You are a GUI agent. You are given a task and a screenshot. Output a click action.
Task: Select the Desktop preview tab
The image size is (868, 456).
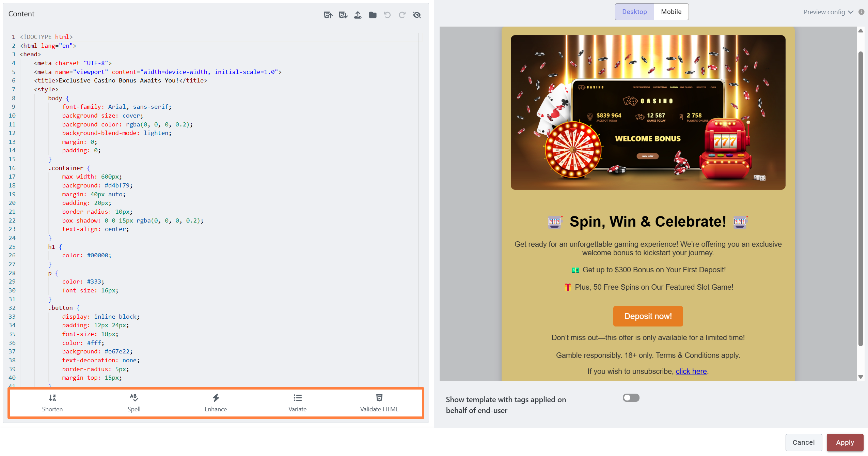tap(634, 12)
